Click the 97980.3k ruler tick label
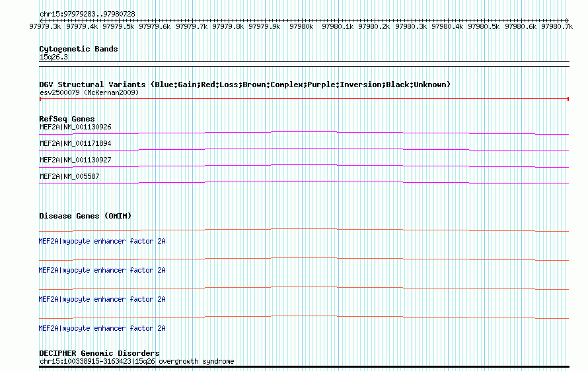588x371 pixels. tap(411, 26)
